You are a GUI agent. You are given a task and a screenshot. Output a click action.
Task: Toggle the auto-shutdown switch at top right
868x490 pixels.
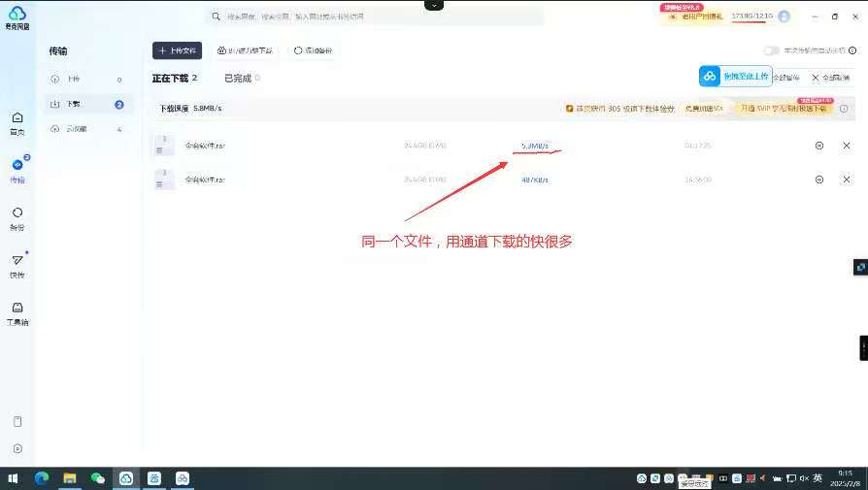tap(771, 50)
